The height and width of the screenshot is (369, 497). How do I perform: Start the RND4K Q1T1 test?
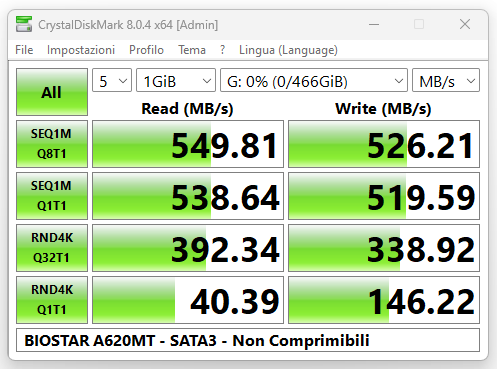tap(52, 300)
